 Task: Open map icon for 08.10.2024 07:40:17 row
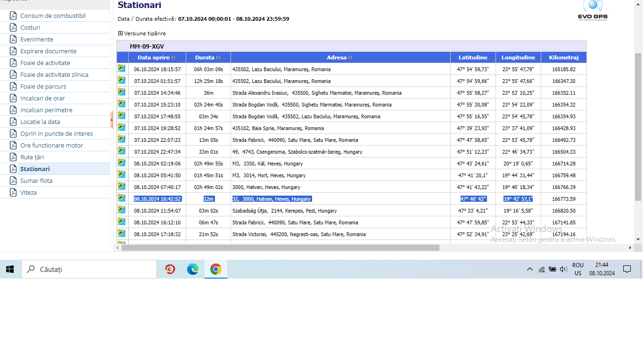(122, 186)
